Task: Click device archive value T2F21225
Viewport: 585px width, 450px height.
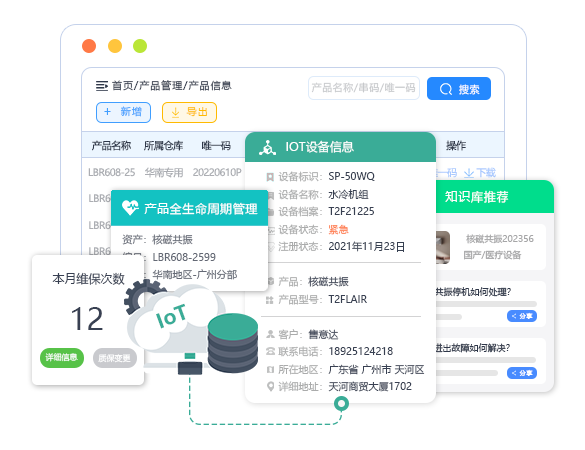Action: point(351,211)
